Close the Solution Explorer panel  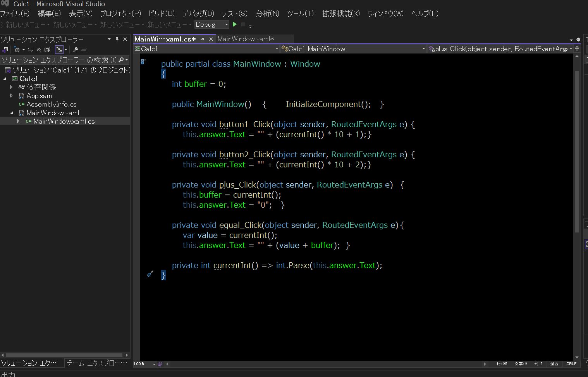(125, 39)
